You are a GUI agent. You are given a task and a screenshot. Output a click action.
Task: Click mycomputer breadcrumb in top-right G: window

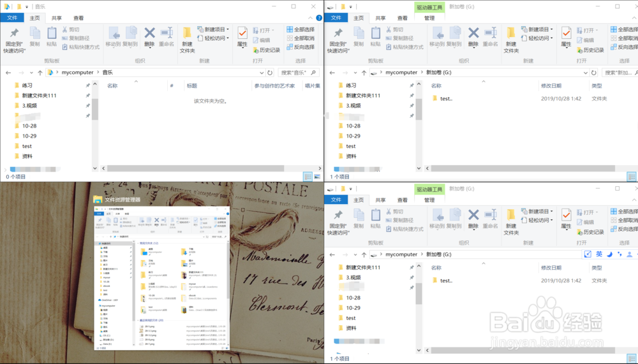pos(401,73)
